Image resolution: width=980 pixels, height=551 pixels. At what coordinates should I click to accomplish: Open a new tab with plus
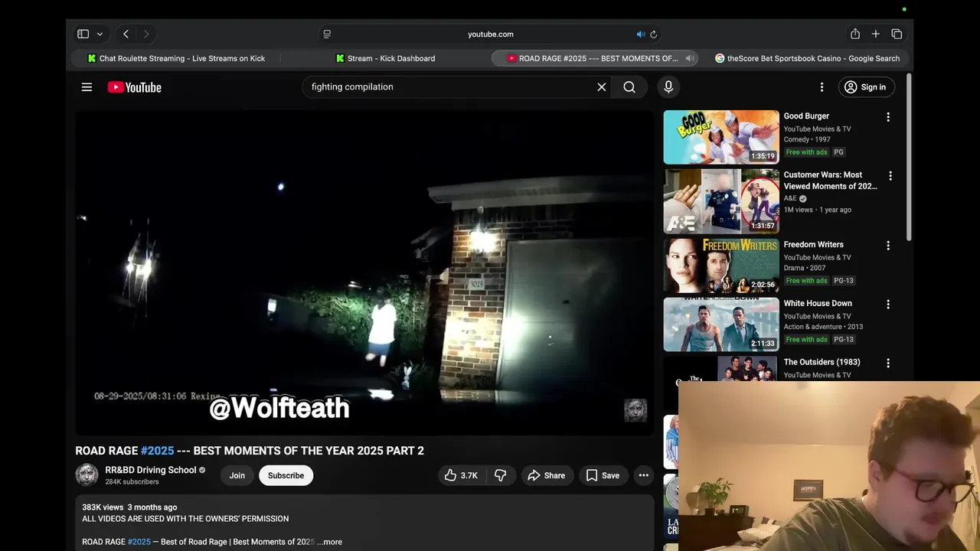(876, 34)
